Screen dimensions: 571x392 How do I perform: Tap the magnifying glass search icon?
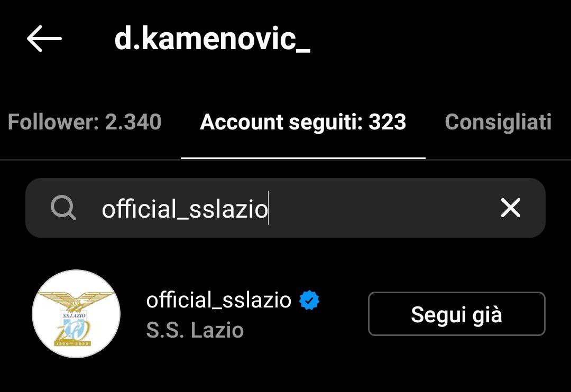click(x=63, y=208)
